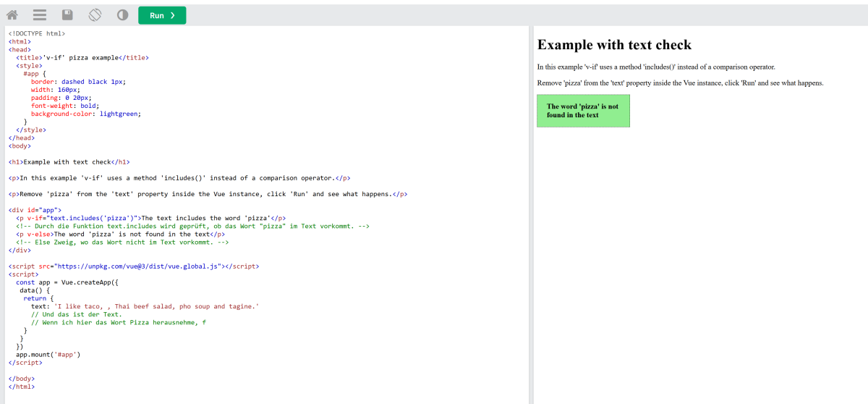Viewport: 868px width, 404px height.
Task: Select the 'Example with text check' result heading
Action: pyautogui.click(x=614, y=46)
